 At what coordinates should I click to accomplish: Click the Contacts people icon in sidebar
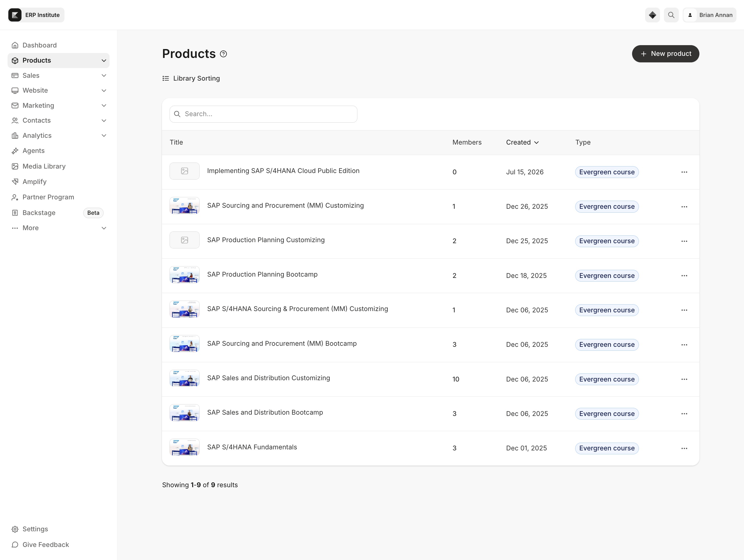click(15, 121)
